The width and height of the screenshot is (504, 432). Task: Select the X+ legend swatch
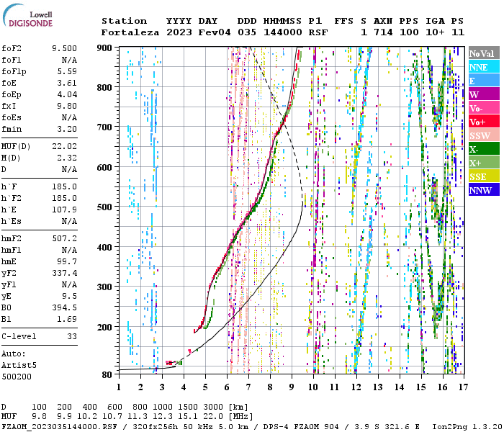click(x=484, y=162)
